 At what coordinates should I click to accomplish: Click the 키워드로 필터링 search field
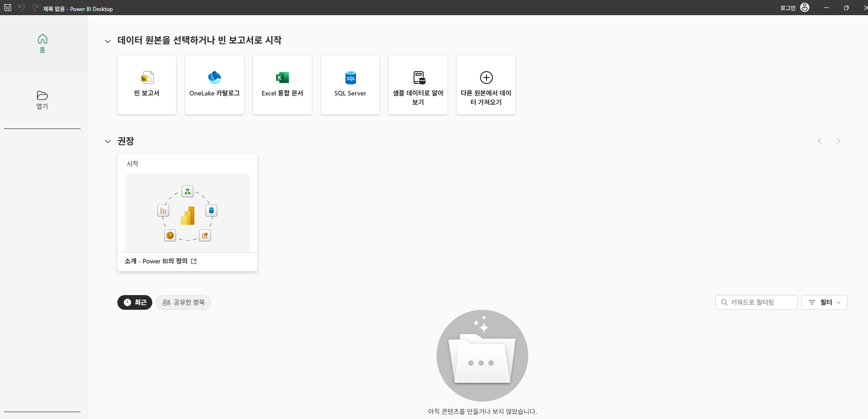point(757,302)
